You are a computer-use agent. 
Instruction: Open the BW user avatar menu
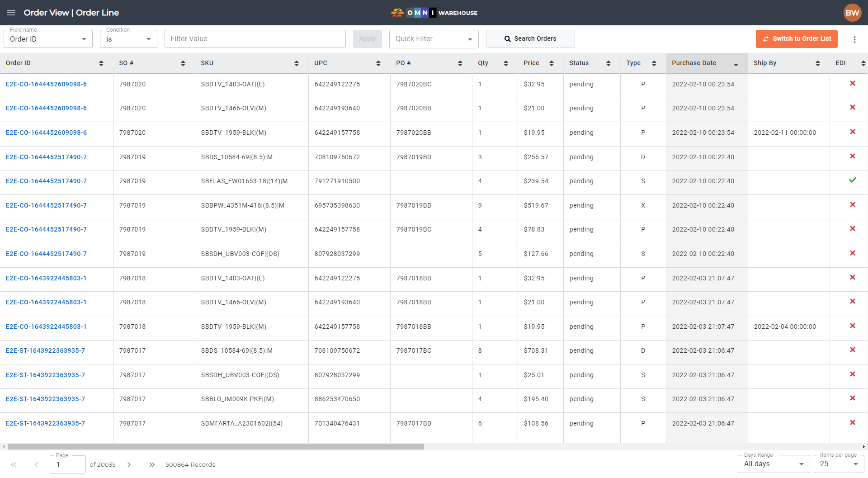[x=852, y=13]
